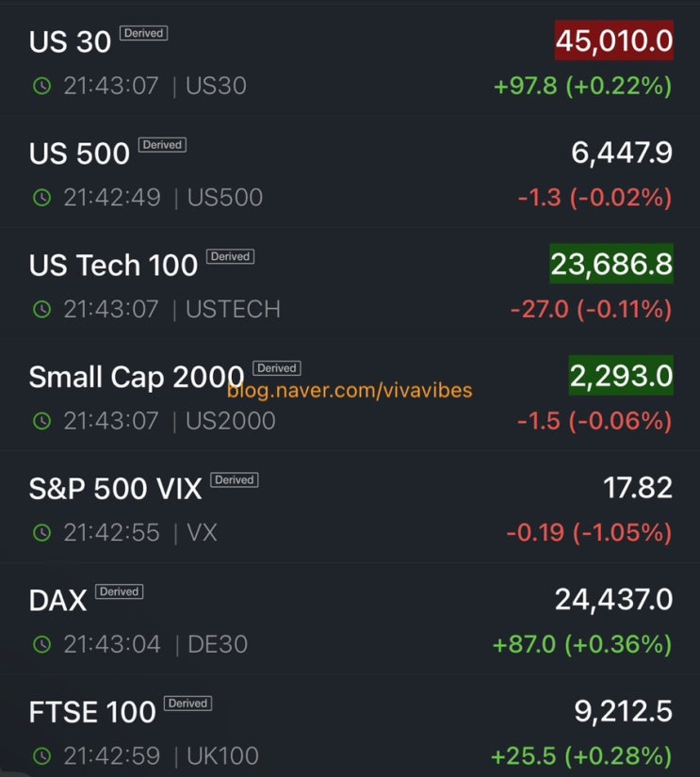Select the DAX index name
700x777 pixels.
point(58,601)
